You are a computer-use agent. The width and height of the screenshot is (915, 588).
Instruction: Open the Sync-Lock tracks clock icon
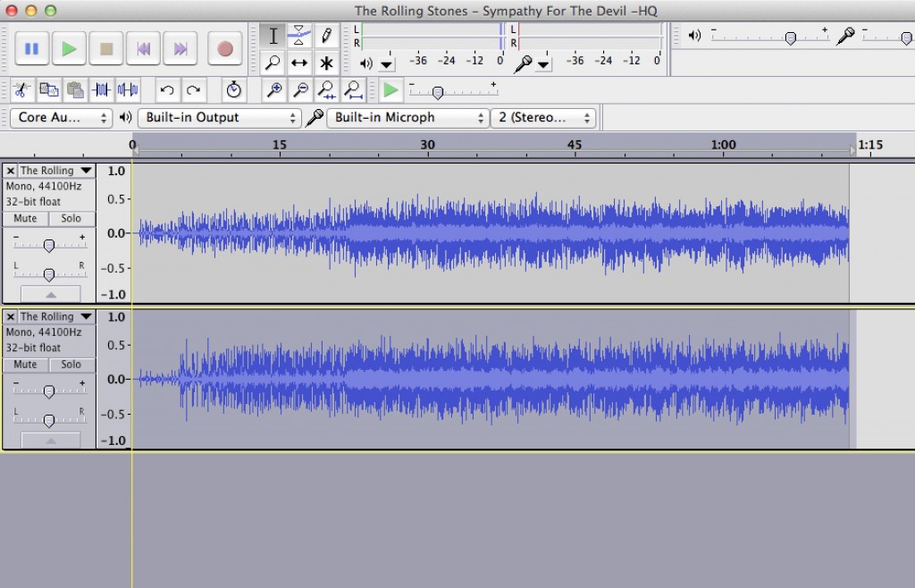point(233,90)
